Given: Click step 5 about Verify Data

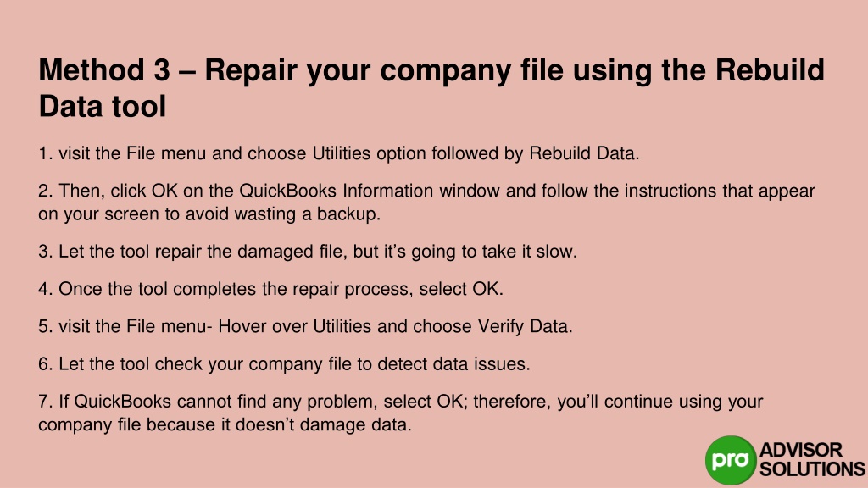Looking at the screenshot, I should tap(305, 326).
